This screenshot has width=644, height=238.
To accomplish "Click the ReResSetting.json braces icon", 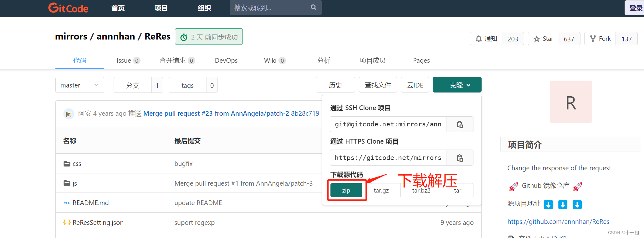I will point(67,222).
